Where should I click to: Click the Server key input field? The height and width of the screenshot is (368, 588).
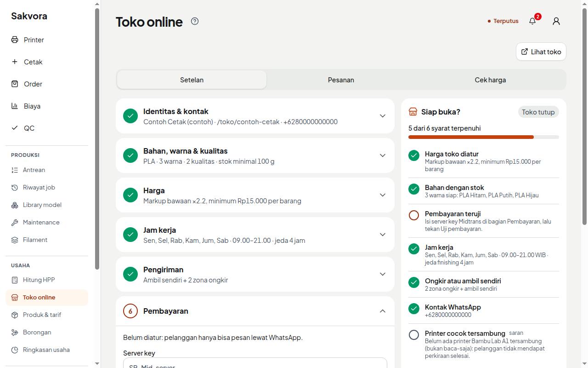point(255,363)
